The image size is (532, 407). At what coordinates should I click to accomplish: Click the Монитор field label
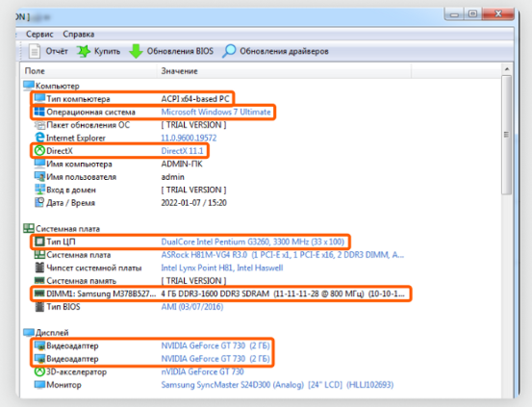[63, 385]
